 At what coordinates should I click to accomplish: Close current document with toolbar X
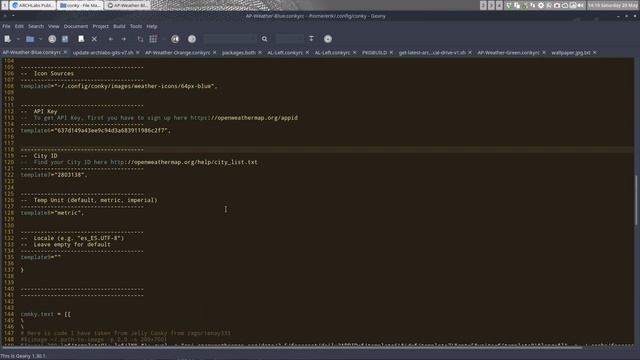coord(94,39)
